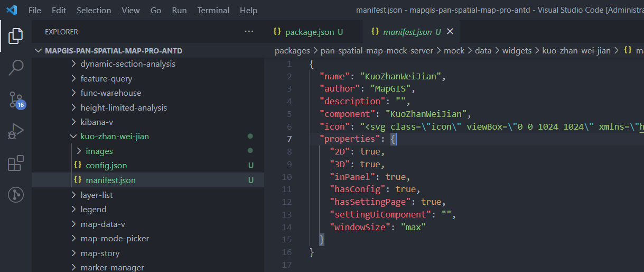Open the Selection menu
Image resolution: width=644 pixels, height=272 pixels.
point(94,11)
